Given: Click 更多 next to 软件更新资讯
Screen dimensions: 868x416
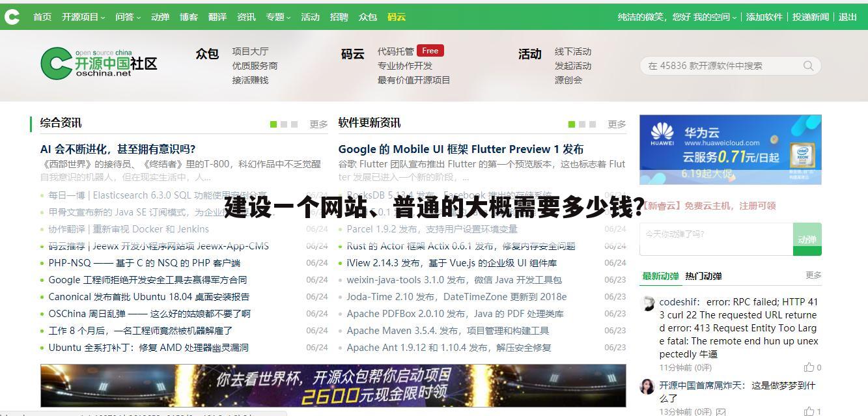Looking at the screenshot, I should tap(617, 124).
